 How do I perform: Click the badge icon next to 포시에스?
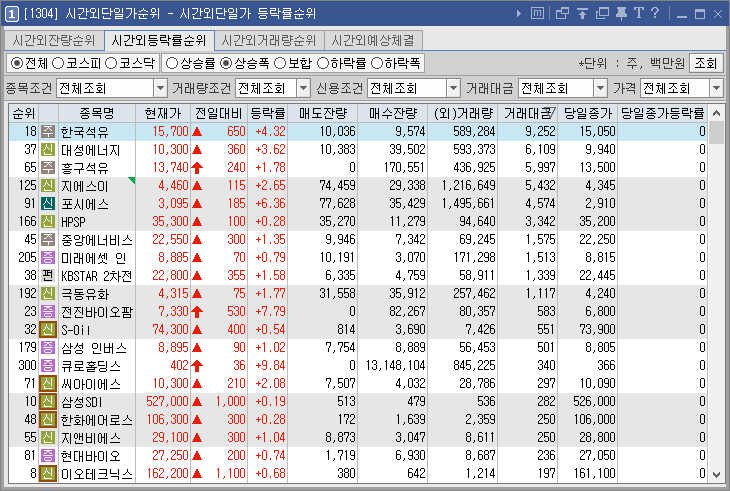click(x=48, y=204)
